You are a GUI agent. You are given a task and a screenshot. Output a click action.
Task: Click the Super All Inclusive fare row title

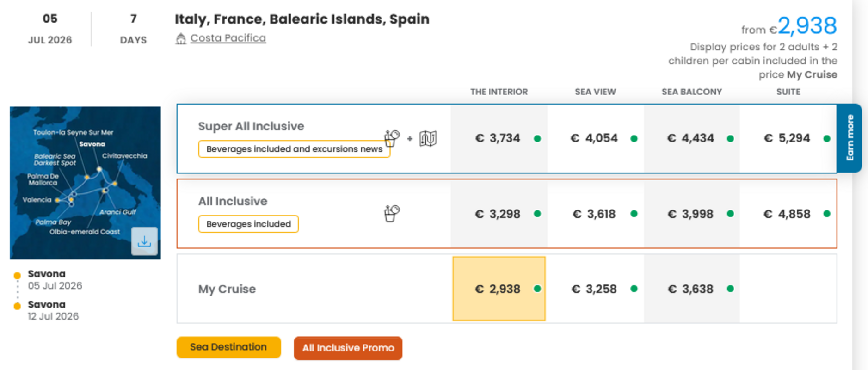pyautogui.click(x=251, y=126)
